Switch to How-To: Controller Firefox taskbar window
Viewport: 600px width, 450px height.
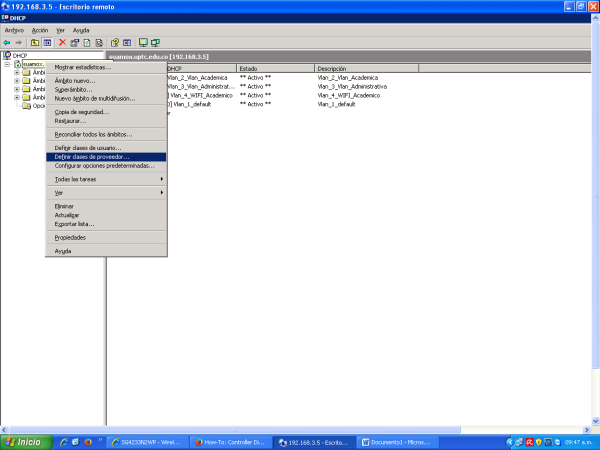[x=231, y=442]
